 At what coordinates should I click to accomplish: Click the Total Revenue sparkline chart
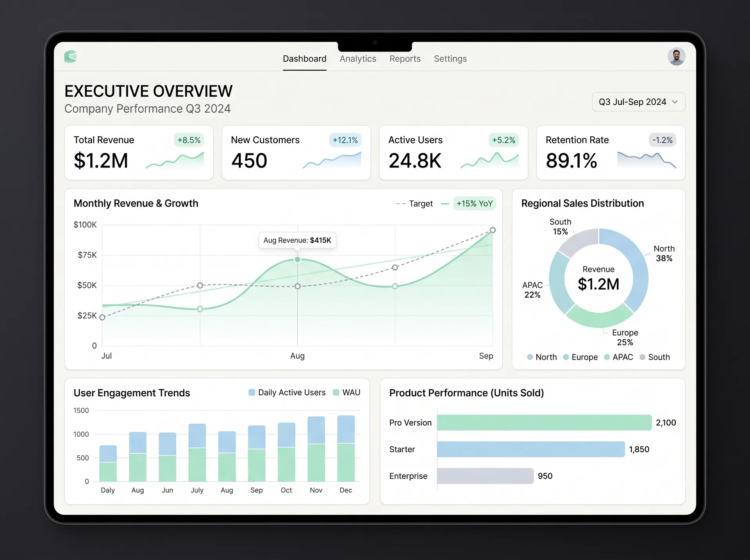(x=175, y=161)
